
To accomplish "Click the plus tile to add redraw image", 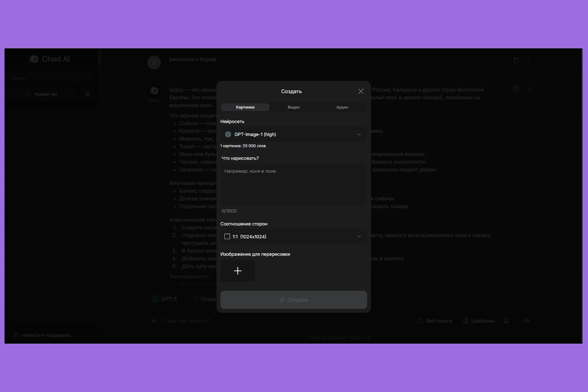I will pyautogui.click(x=238, y=271).
